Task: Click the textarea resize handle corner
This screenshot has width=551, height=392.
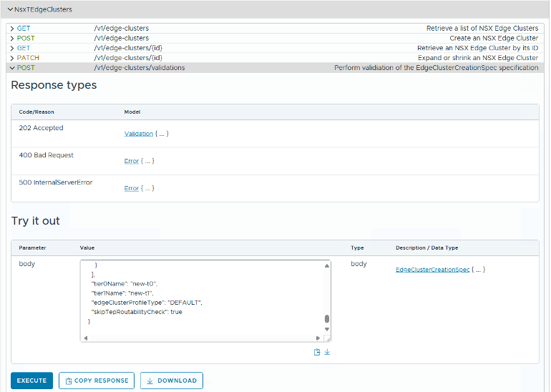Action: click(328, 338)
